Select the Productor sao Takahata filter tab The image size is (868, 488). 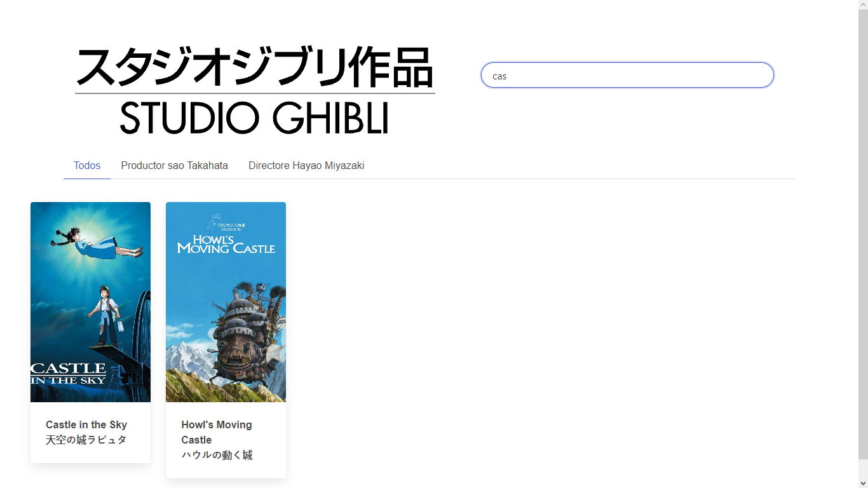(174, 165)
